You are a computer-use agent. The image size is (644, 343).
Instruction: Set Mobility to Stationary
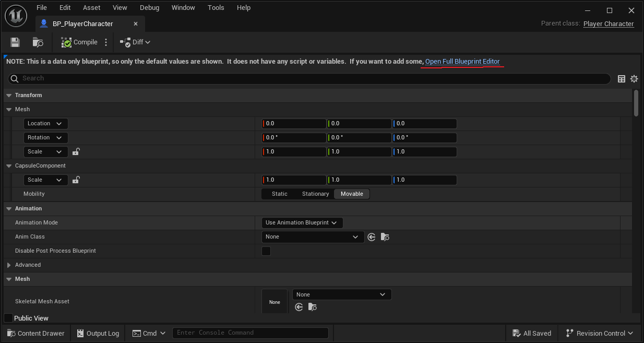point(316,194)
